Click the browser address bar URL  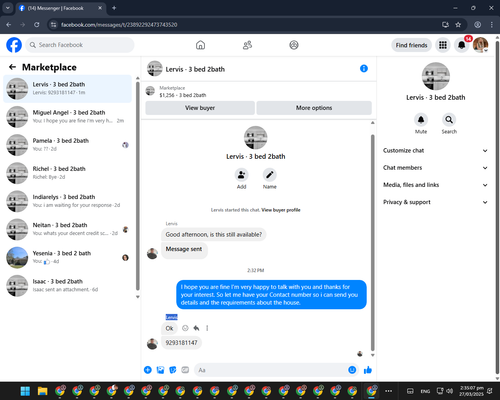119,25
